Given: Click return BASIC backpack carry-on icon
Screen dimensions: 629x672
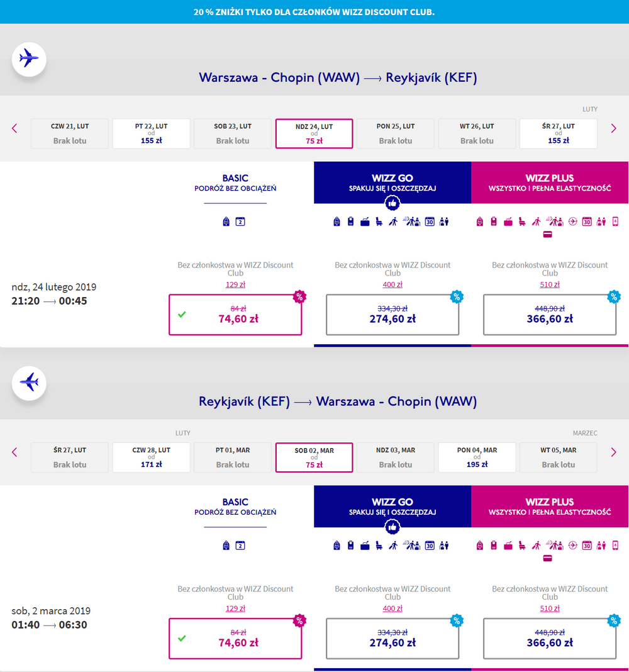Looking at the screenshot, I should (226, 546).
